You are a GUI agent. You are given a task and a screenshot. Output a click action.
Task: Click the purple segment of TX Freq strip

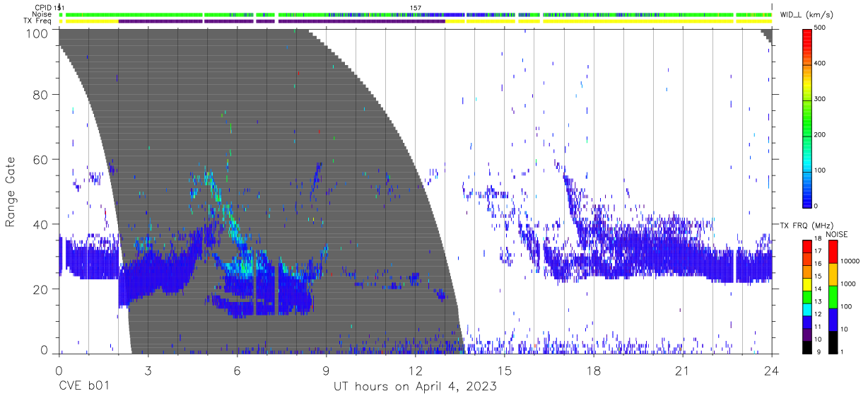[x=283, y=21]
